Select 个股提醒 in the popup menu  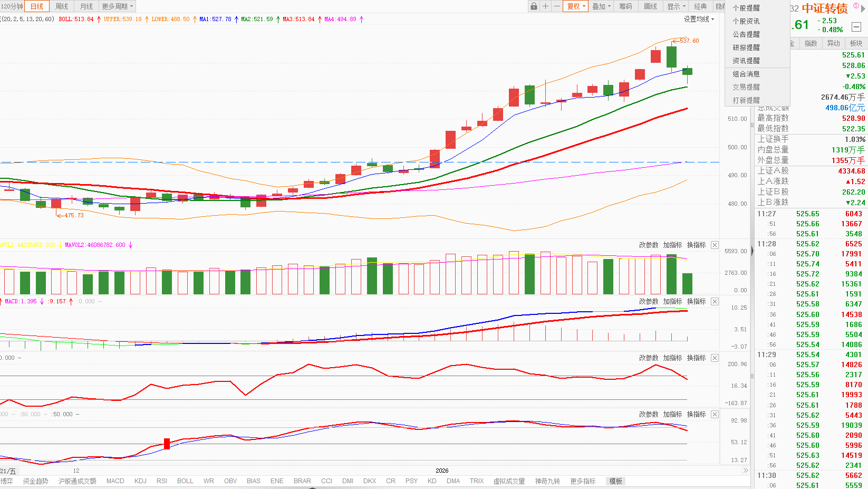(x=746, y=8)
